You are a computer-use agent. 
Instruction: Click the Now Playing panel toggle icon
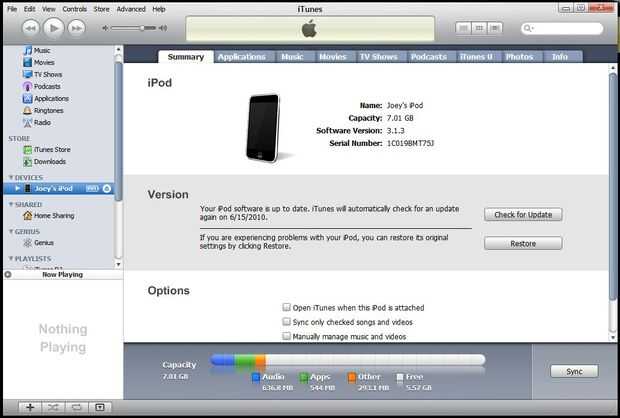(8, 274)
